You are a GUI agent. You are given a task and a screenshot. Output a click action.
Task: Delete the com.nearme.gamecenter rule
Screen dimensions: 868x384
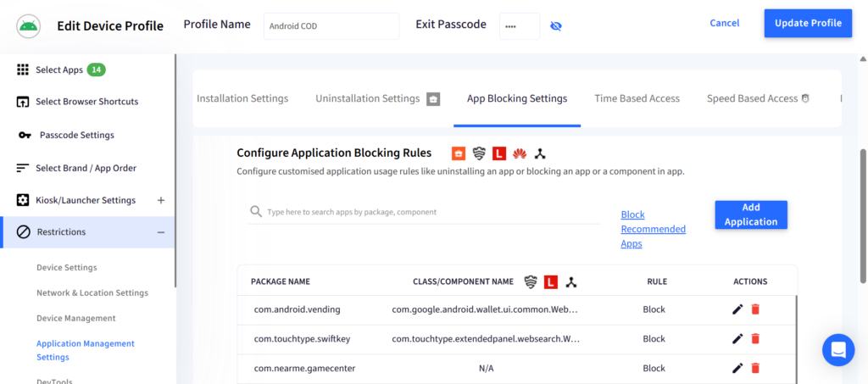[755, 368]
